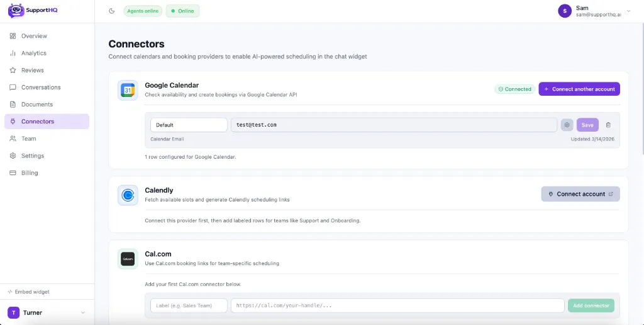The image size is (644, 325).
Task: Click the Cal.com logo icon
Action: click(128, 259)
